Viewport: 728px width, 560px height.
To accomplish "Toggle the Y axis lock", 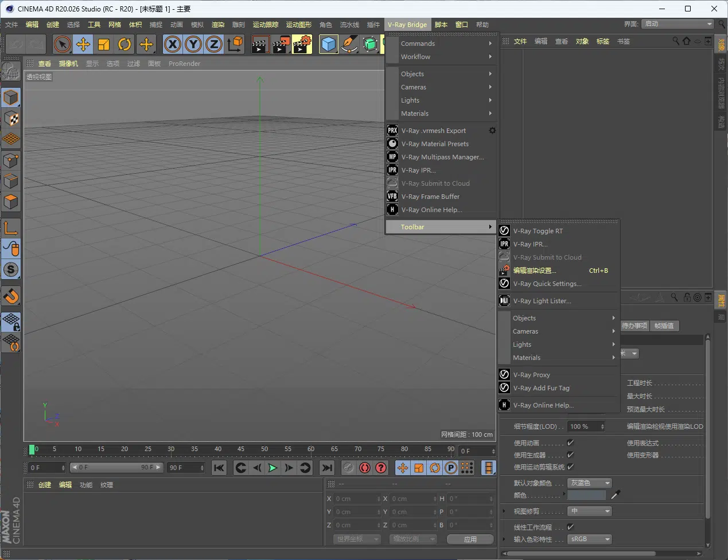I will click(x=193, y=44).
